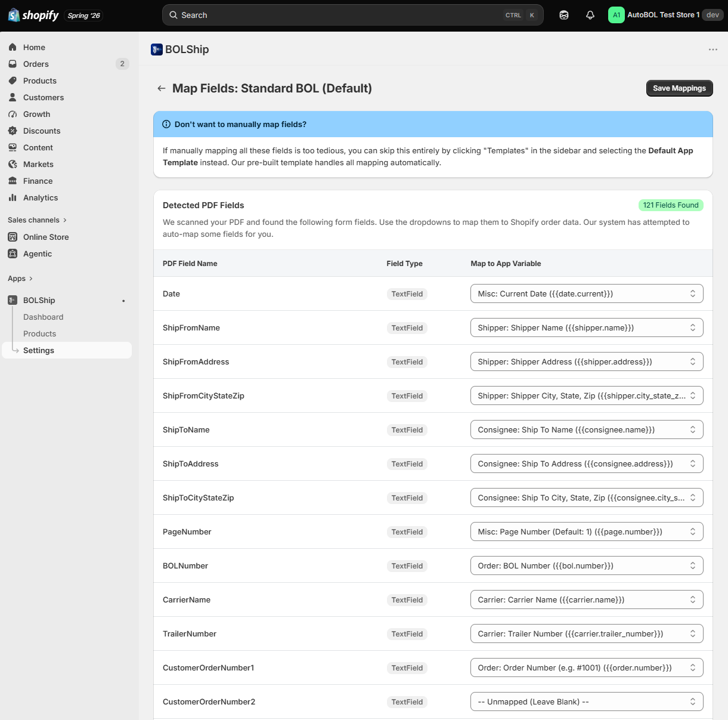Image resolution: width=728 pixels, height=720 pixels.
Task: Click the Customers person icon
Action: point(13,97)
